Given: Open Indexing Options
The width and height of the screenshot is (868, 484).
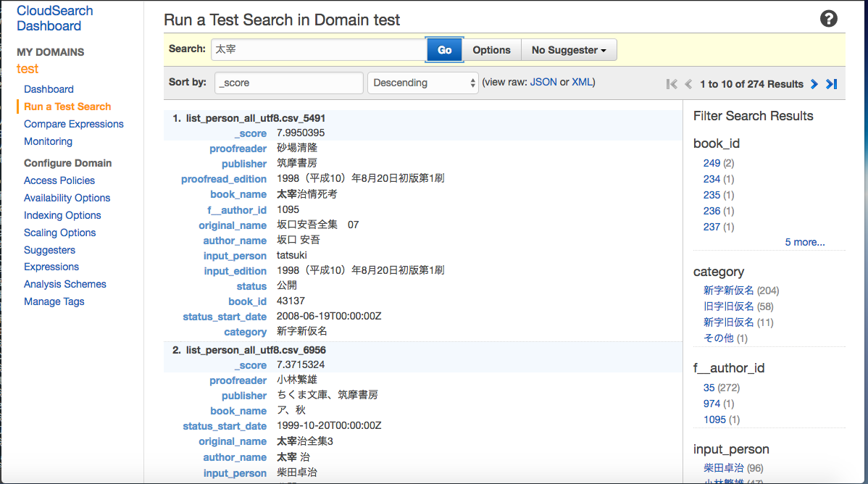Looking at the screenshot, I should coord(62,215).
